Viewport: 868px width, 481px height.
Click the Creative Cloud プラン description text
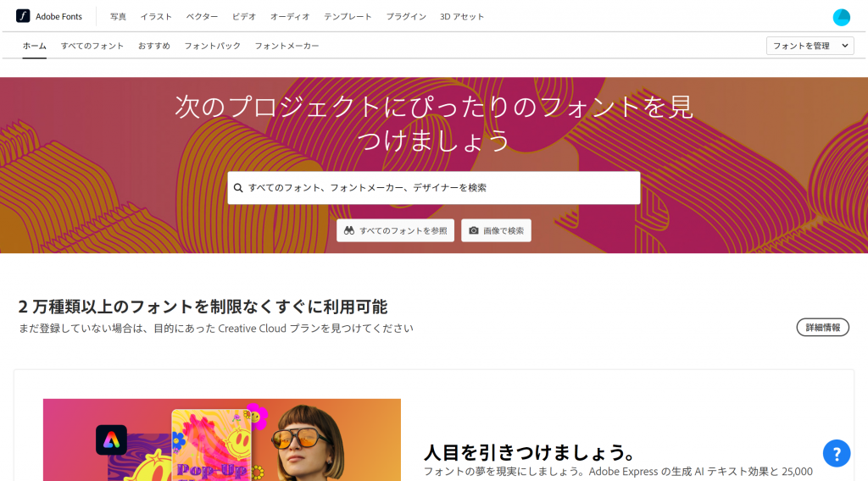pyautogui.click(x=216, y=329)
